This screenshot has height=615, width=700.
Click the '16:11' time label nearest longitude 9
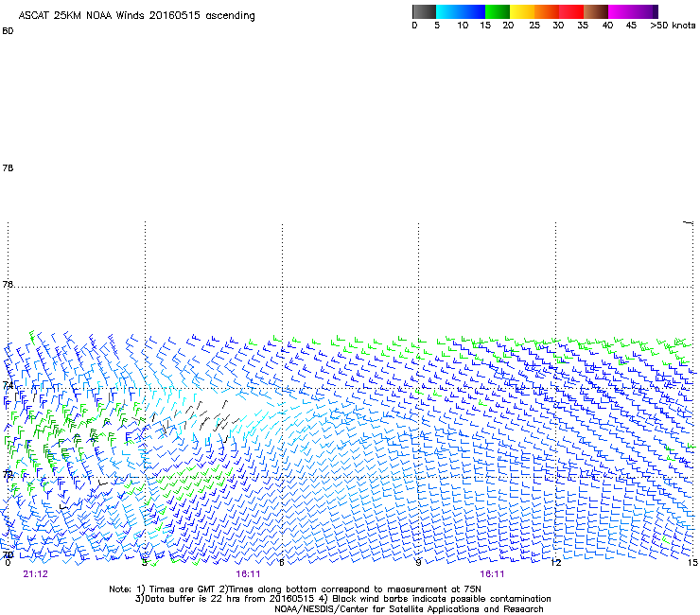(x=492, y=574)
